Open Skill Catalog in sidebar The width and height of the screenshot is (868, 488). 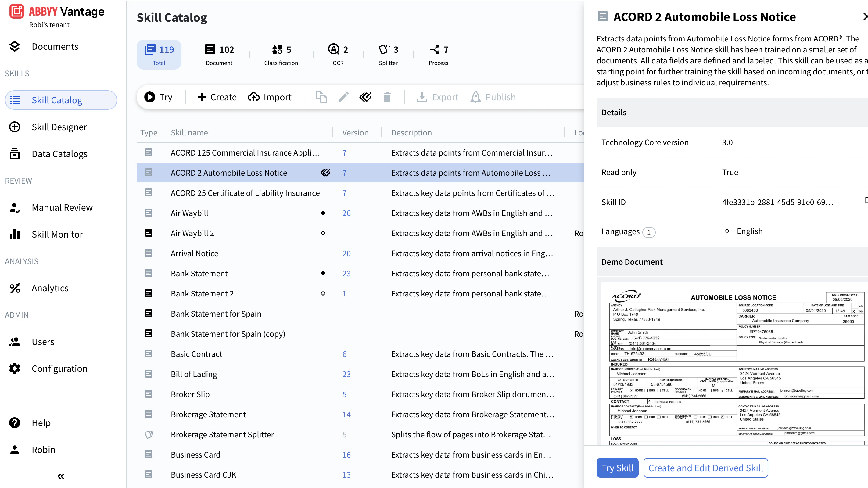pos(61,100)
